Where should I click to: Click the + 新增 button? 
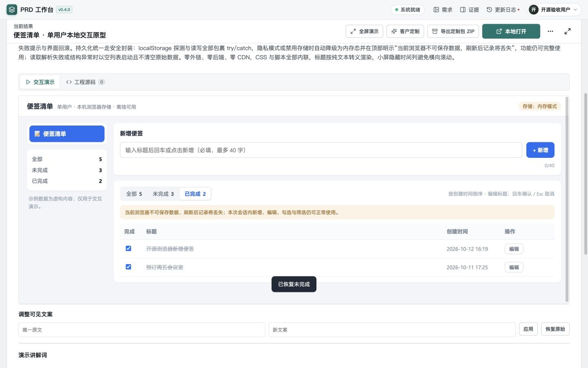coord(540,150)
